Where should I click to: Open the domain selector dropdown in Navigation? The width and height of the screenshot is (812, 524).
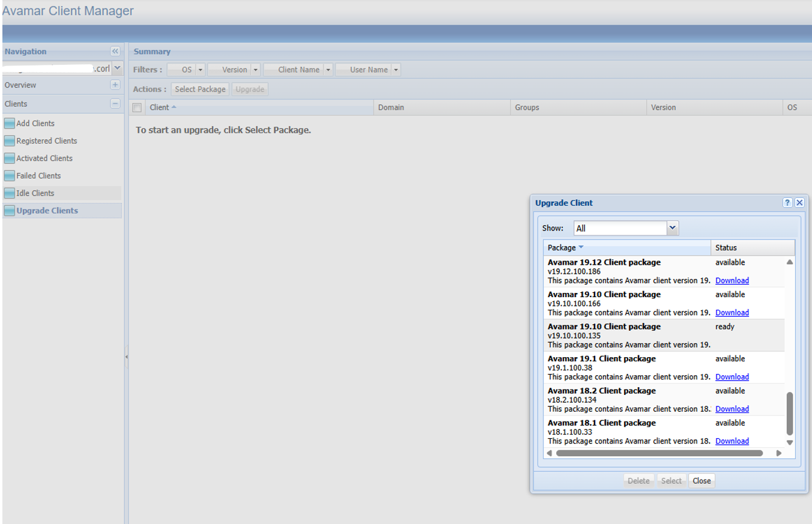(118, 68)
